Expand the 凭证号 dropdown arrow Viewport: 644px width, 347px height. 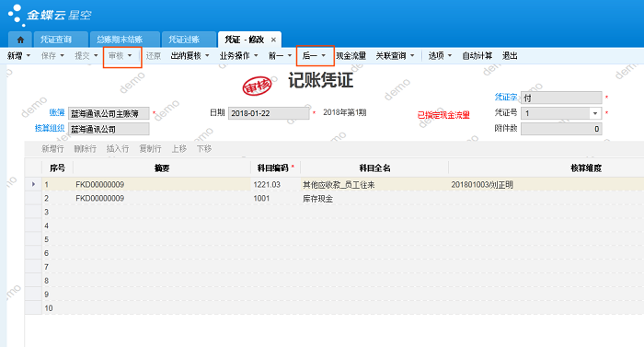click(595, 113)
